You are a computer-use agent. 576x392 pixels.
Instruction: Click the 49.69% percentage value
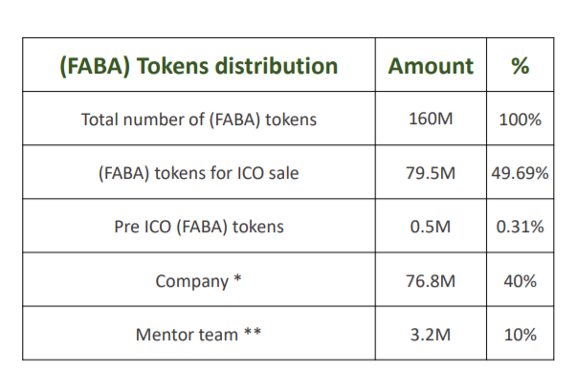coord(521,174)
